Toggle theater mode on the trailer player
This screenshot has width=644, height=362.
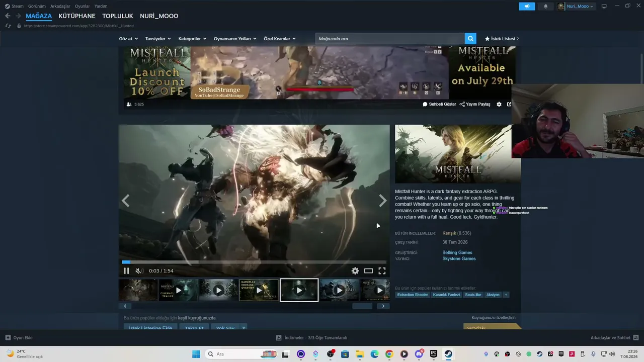369,271
